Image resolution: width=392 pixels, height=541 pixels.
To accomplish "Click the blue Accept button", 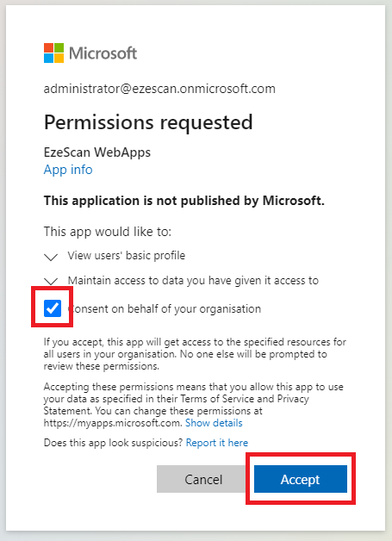I will pos(301,479).
